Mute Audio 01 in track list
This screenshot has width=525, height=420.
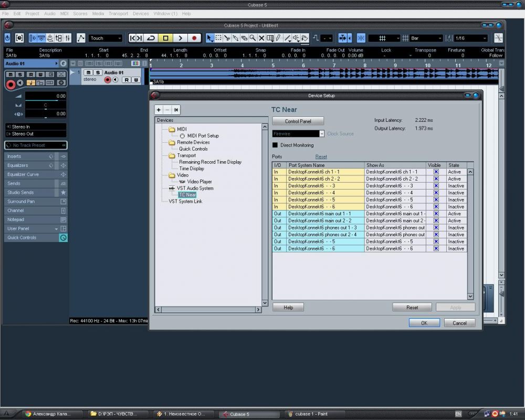pos(88,72)
